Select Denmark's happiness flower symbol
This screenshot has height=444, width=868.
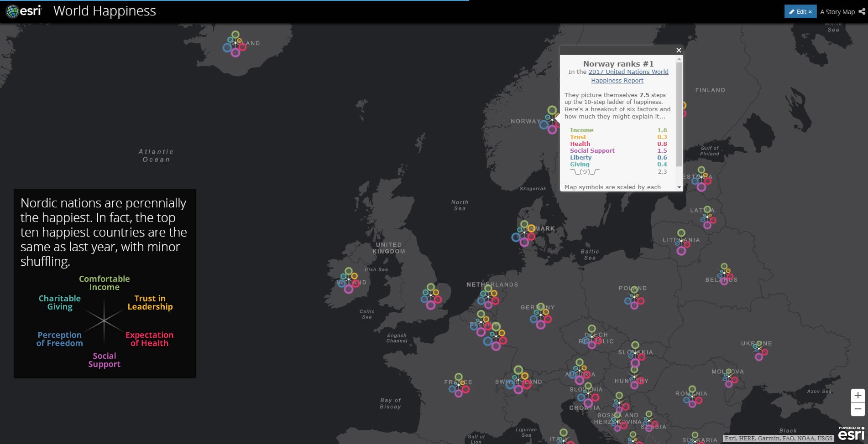tap(524, 233)
